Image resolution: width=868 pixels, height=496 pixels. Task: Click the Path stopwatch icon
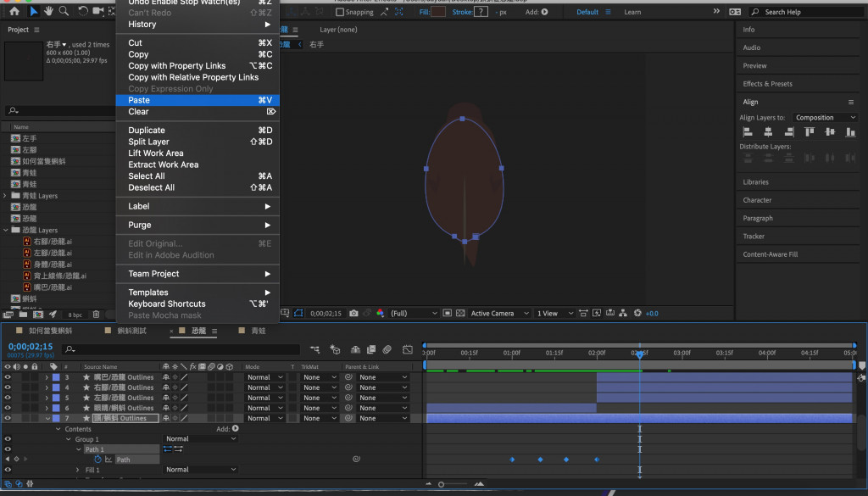point(98,460)
